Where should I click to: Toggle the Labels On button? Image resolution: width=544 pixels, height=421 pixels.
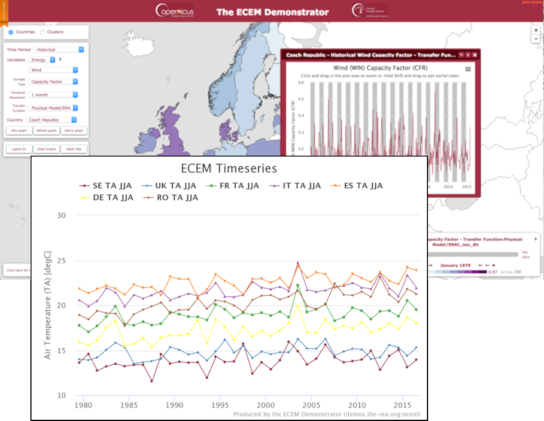(19, 149)
